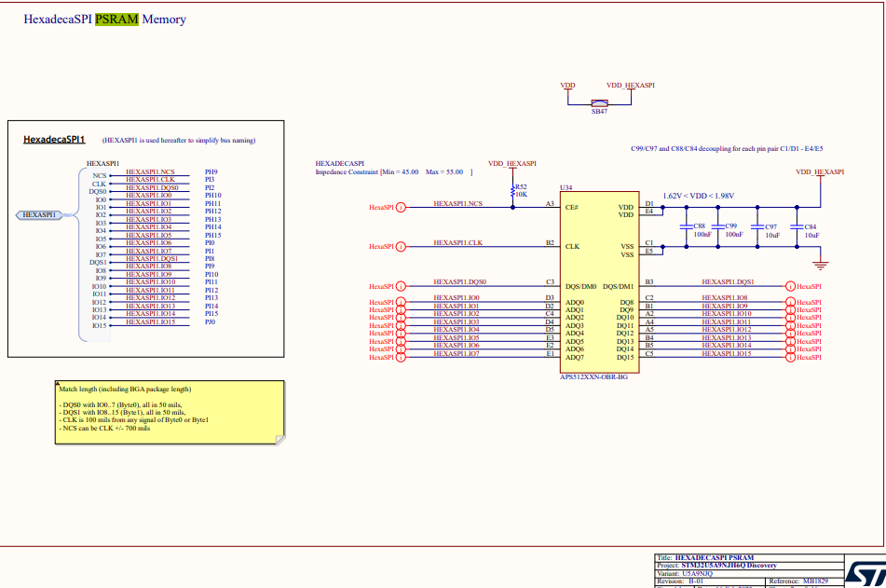
Task: Click the DQS/DM1 pin name on U34
Action: (619, 287)
